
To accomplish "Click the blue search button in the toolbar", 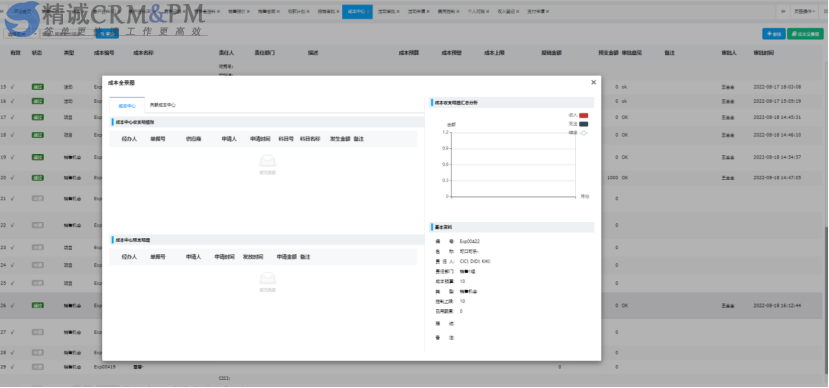I will 107,33.
